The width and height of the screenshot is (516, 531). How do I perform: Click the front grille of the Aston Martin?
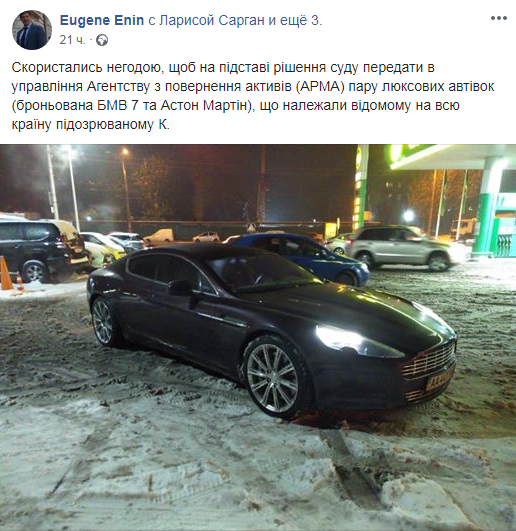(x=429, y=362)
